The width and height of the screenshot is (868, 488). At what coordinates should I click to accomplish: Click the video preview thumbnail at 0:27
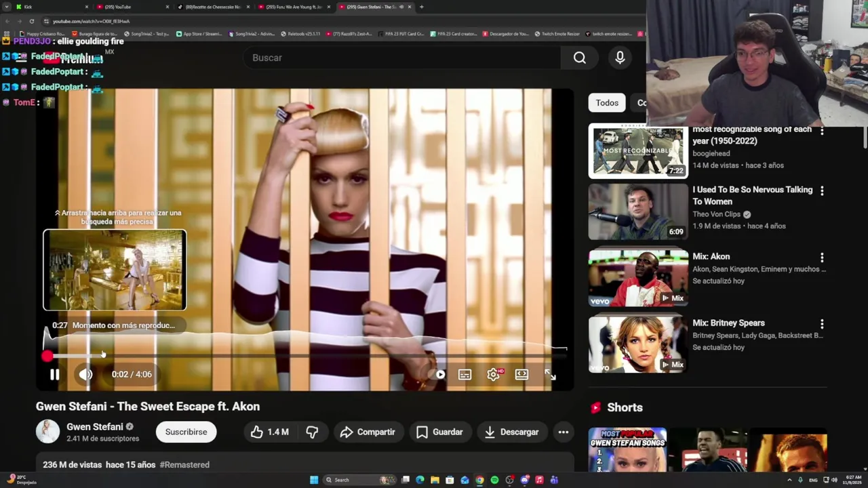click(x=115, y=270)
